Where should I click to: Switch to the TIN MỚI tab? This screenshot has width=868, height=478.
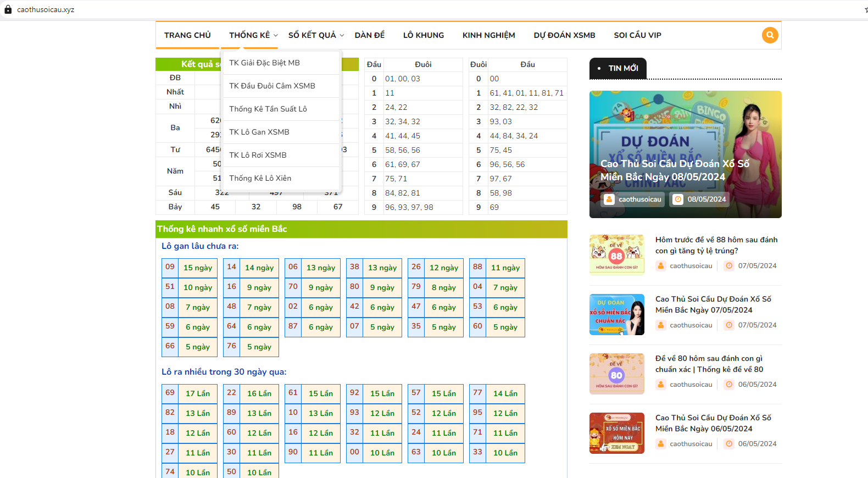coord(618,68)
